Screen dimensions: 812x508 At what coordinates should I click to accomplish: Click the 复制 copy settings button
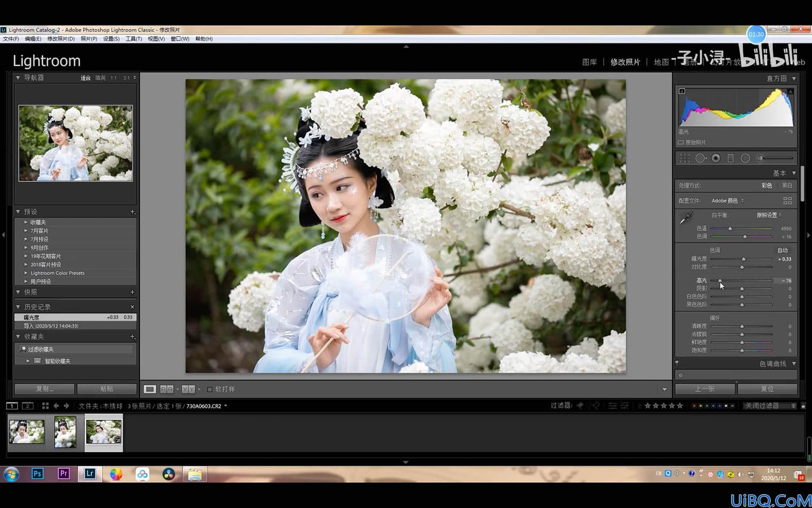click(x=45, y=389)
